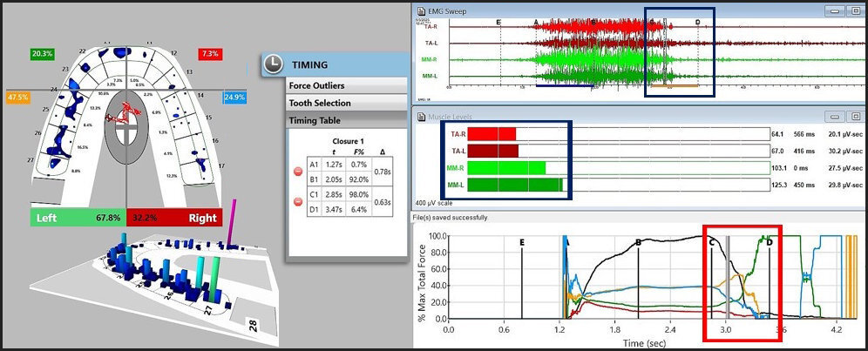The height and width of the screenshot is (351, 868).
Task: Click marker E line in force graph
Action: (521, 279)
